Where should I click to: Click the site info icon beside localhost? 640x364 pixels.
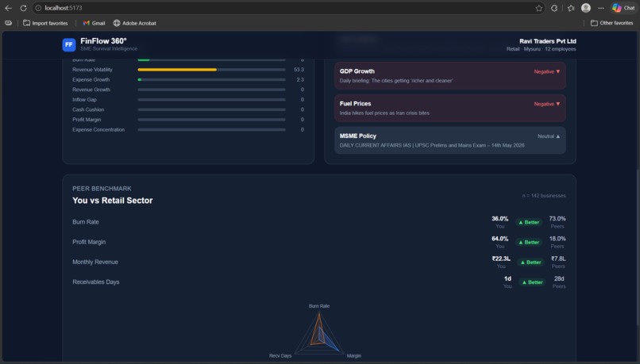point(38,8)
